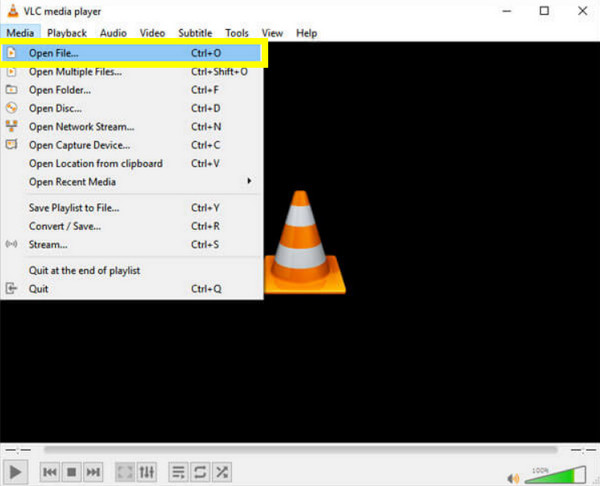Image resolution: width=600 pixels, height=486 pixels.
Task: Toggle fullscreen video mode
Action: pos(125,472)
